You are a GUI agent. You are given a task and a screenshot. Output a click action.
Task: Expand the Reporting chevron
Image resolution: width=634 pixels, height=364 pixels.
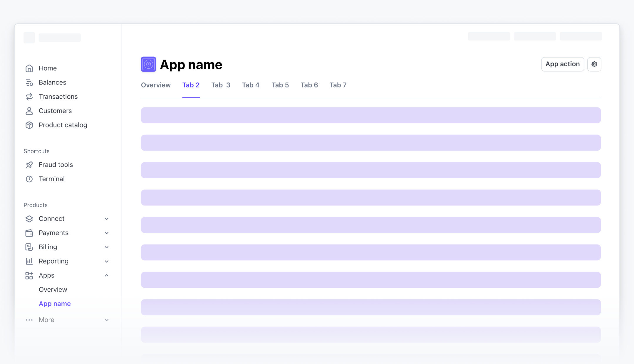point(107,261)
